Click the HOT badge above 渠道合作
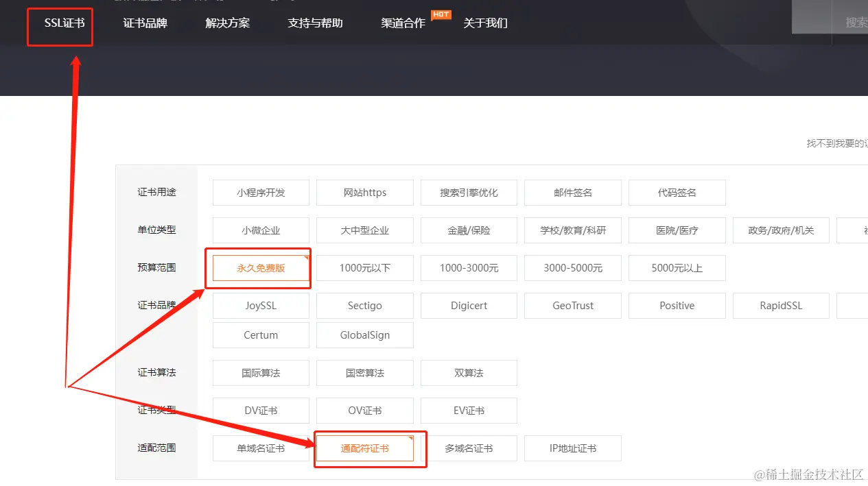The image size is (868, 486). click(441, 14)
